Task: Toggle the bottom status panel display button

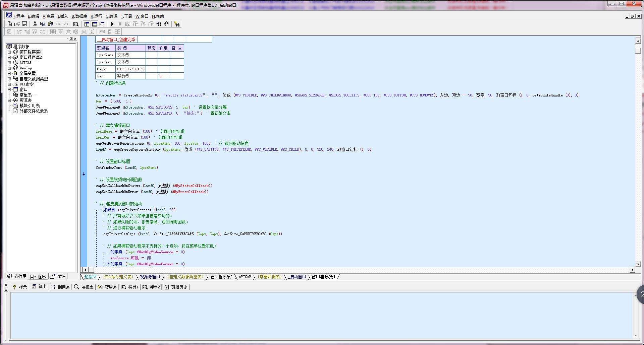Action: 95,24
